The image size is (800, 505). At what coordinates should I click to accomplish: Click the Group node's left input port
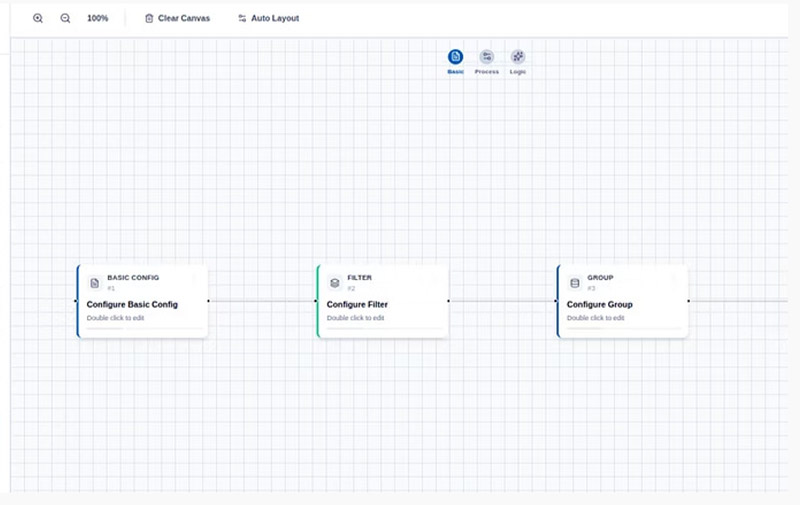(x=556, y=300)
